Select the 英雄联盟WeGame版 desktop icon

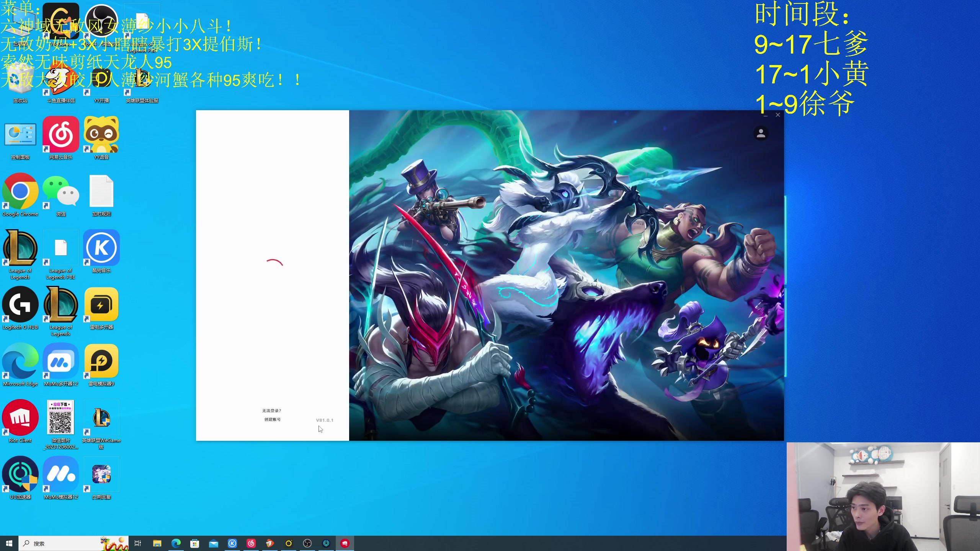click(x=101, y=425)
